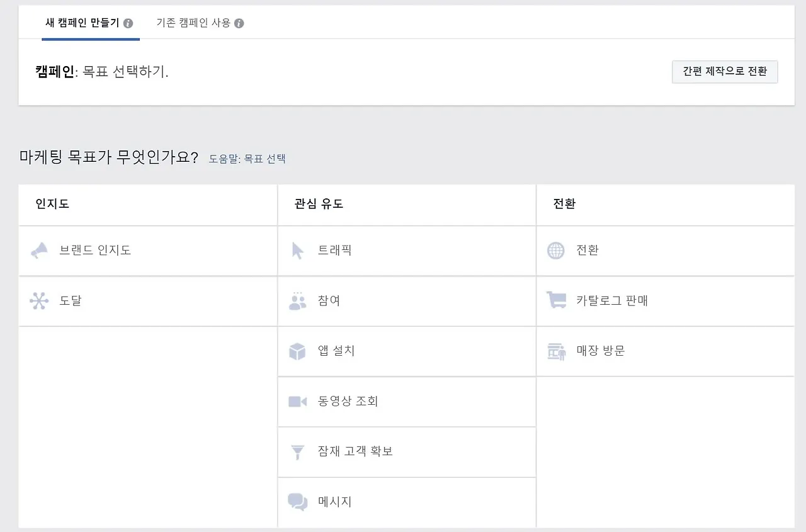Screen dimensions: 806x532
Task: Select the 매장 방문 storefront icon
Action: [555, 351]
